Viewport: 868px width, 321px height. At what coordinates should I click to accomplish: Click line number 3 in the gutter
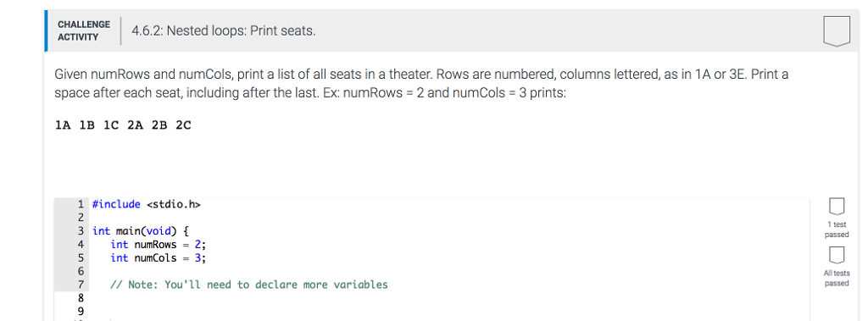coord(81,230)
